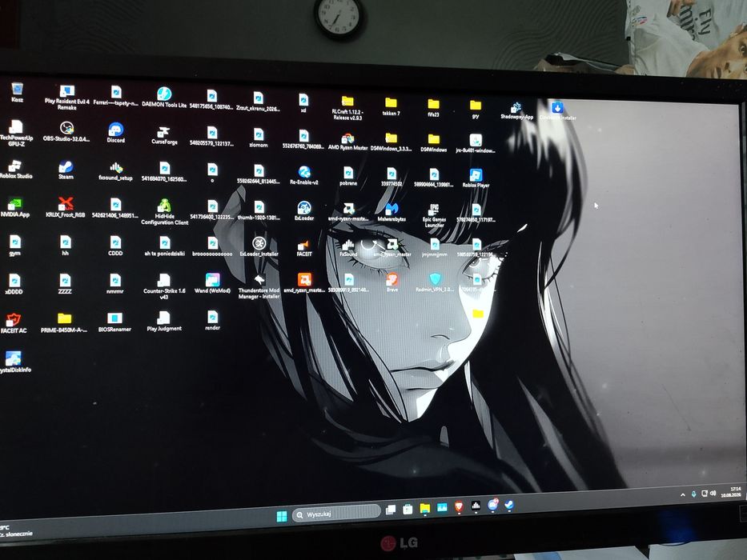Image resolution: width=747 pixels, height=560 pixels.
Task: Click the BIOSRenamer desktop icon
Action: (114, 322)
